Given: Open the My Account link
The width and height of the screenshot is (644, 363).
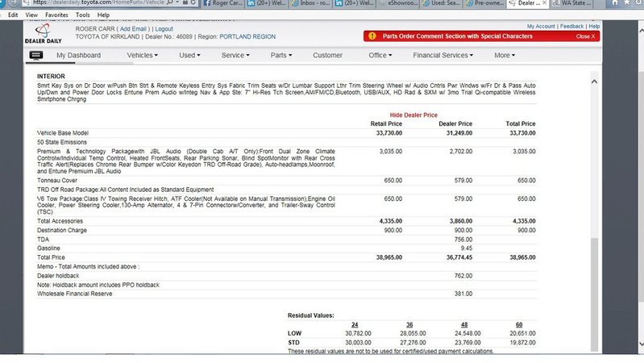Looking at the screenshot, I should click(541, 27).
